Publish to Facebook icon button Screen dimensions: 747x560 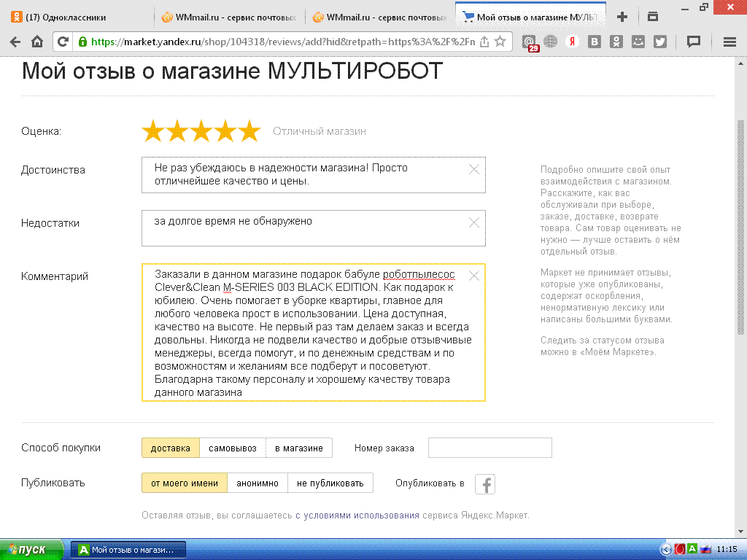[485, 484]
